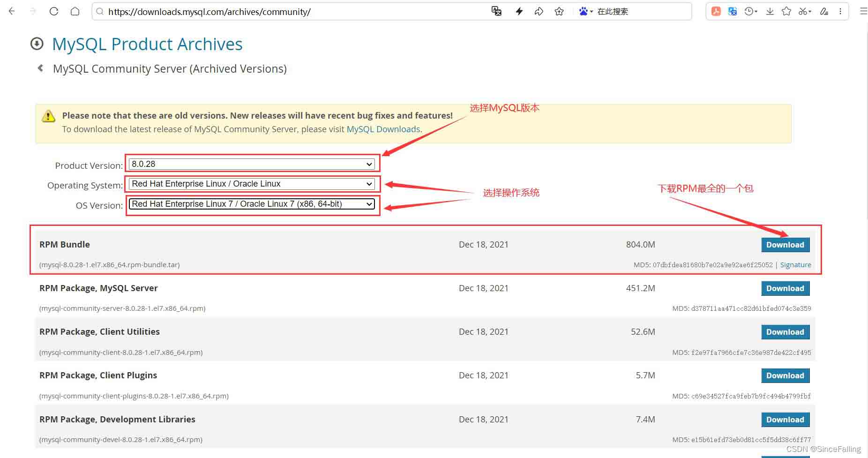Click the warning triangle icon in notice
The width and height of the screenshot is (868, 458).
48,116
